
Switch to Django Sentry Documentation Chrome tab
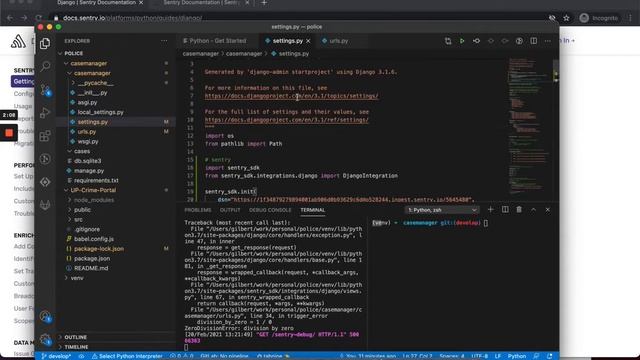tap(97, 3)
